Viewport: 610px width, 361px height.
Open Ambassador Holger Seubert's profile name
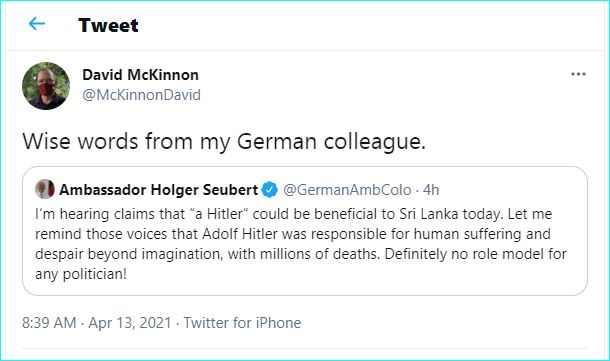[x=158, y=190]
